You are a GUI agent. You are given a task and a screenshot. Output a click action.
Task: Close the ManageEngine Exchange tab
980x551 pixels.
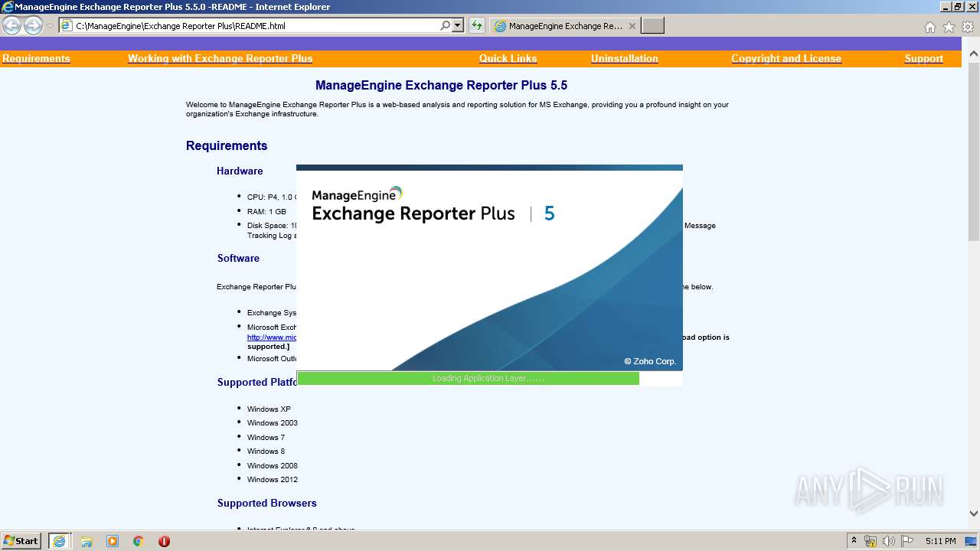pyautogui.click(x=632, y=26)
